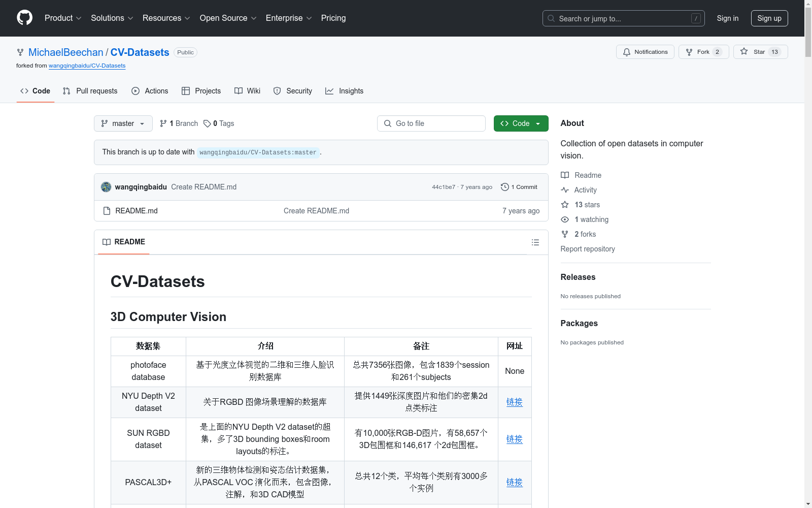Screen dimensions: 812x508
Task: Open the Pull requests tab
Action: (90, 91)
